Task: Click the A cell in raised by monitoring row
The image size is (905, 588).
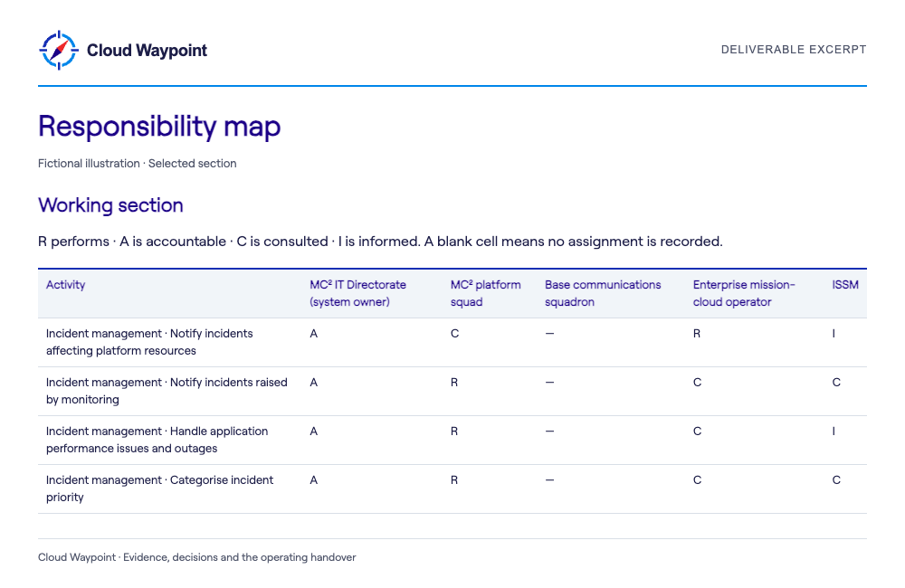Action: [313, 383]
